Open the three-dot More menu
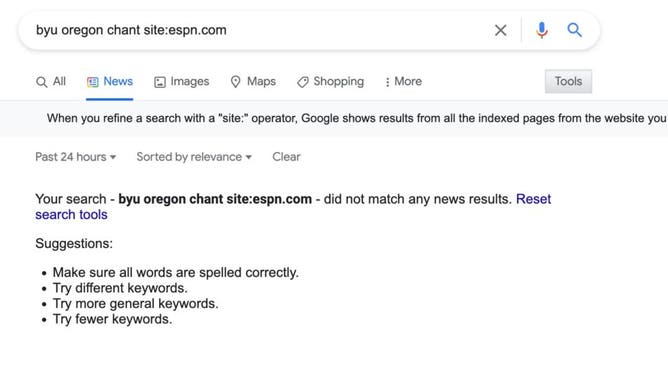Screen dimensions: 668x376 403,81
